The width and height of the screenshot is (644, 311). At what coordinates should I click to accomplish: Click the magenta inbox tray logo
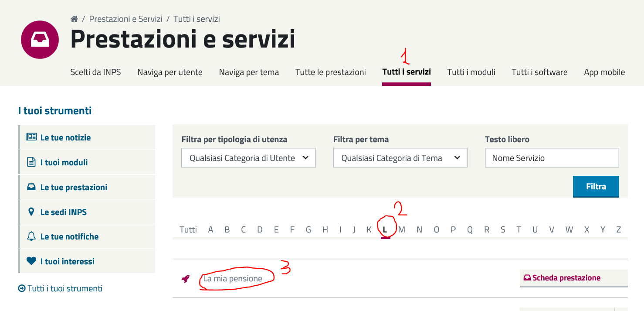pos(40,40)
